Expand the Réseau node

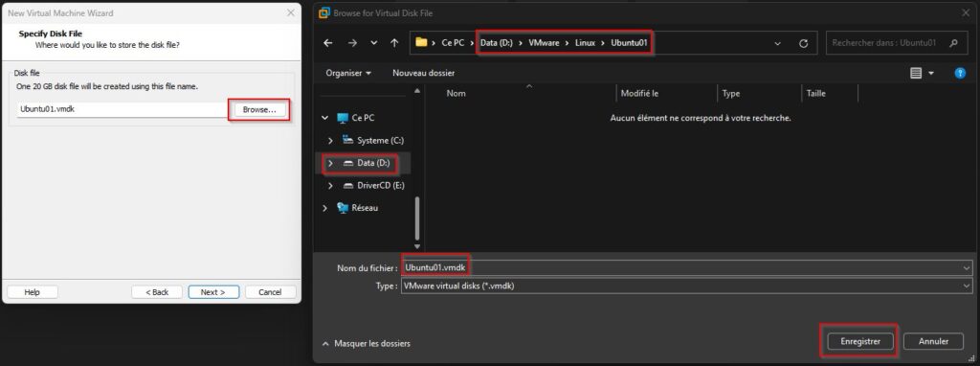[x=325, y=208]
